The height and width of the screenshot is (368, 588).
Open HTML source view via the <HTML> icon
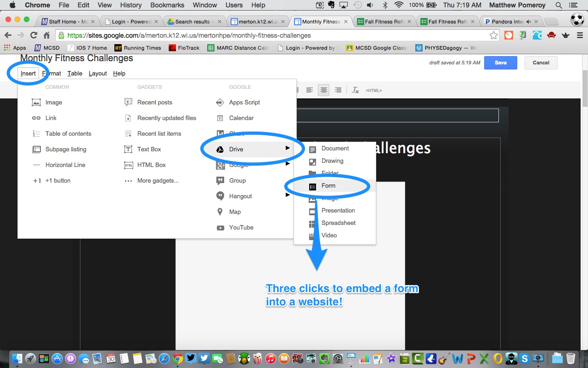[x=373, y=90]
